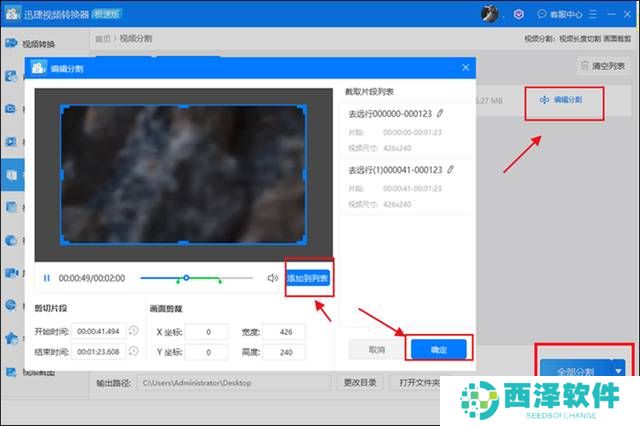This screenshot has height=426, width=640.
Task: Click 清空列表 in main window
Action: point(603,66)
